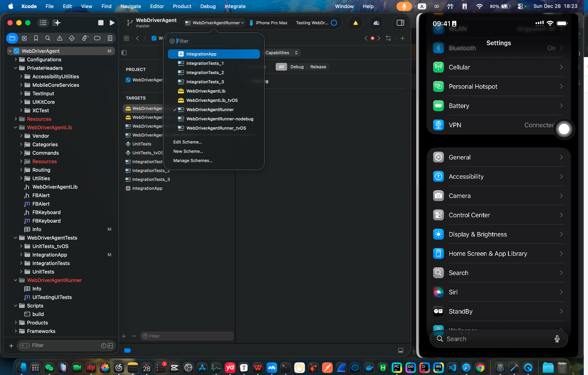The width and height of the screenshot is (588, 375).
Task: Go back in editor history
Action: point(137,38)
